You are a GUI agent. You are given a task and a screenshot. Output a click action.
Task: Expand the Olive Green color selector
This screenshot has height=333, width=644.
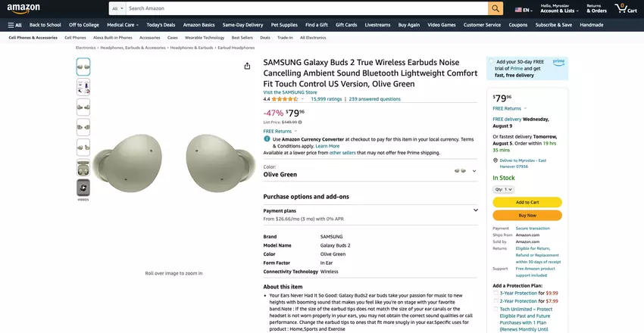pyautogui.click(x=474, y=171)
